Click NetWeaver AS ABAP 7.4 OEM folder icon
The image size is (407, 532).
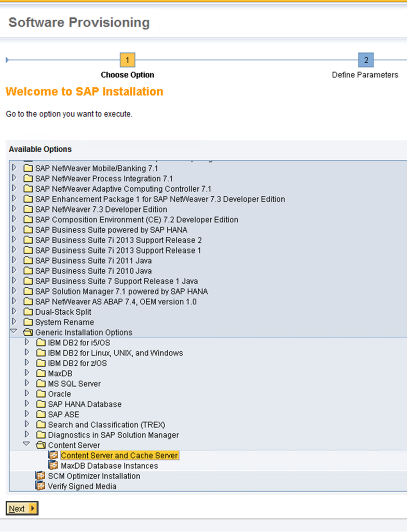coord(29,301)
